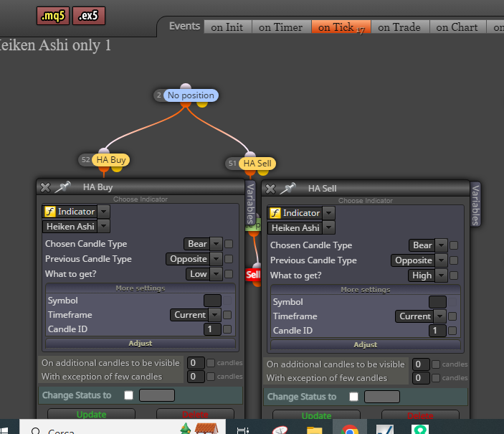Image resolution: width=504 pixels, height=434 pixels.
Task: Click Change Status value box in HA Buy
Action: [157, 395]
